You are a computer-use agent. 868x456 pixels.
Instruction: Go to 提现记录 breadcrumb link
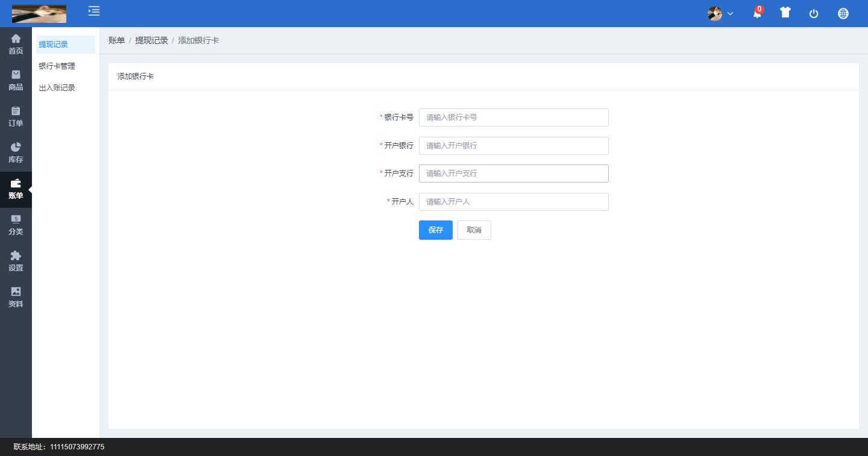151,40
